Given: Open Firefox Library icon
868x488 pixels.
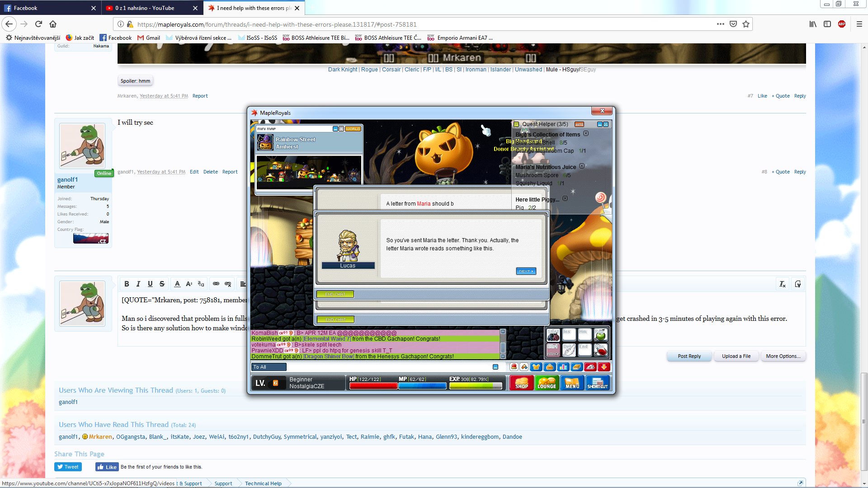Looking at the screenshot, I should pos(813,24).
